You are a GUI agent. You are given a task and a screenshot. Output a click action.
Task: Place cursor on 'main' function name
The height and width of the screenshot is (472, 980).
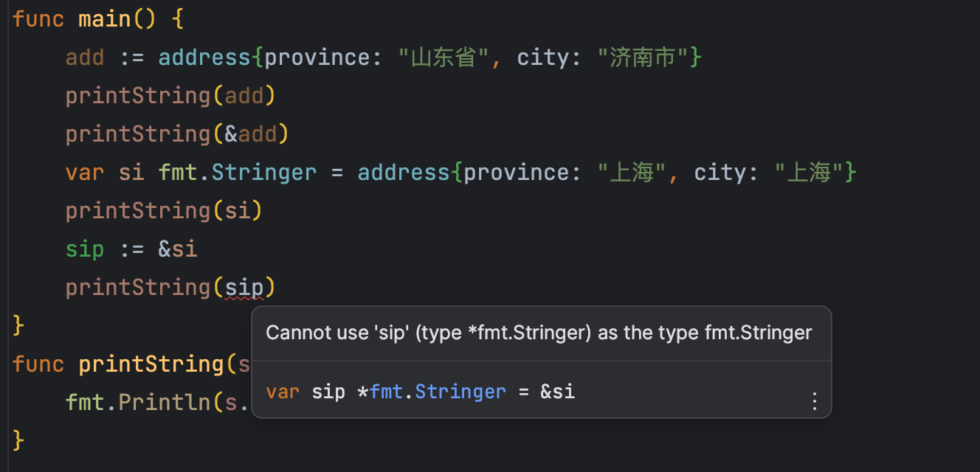(x=105, y=18)
